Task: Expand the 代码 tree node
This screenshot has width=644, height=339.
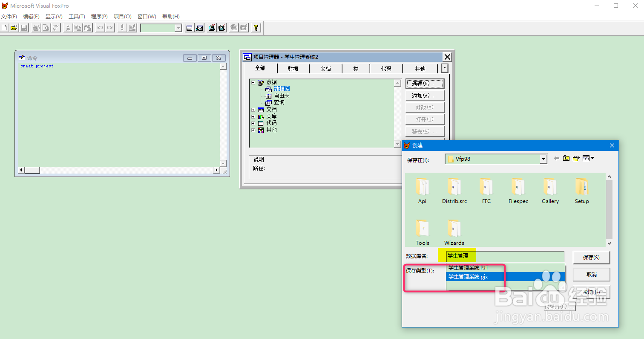Action: click(253, 123)
